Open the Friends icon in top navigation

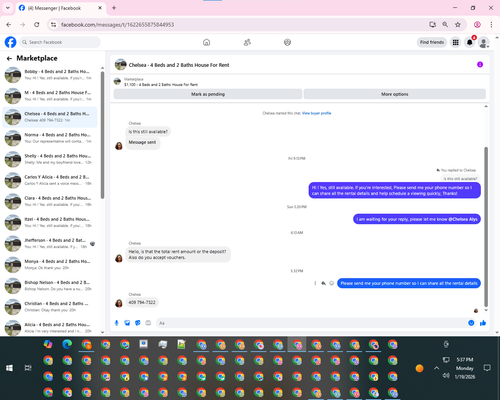(247, 42)
